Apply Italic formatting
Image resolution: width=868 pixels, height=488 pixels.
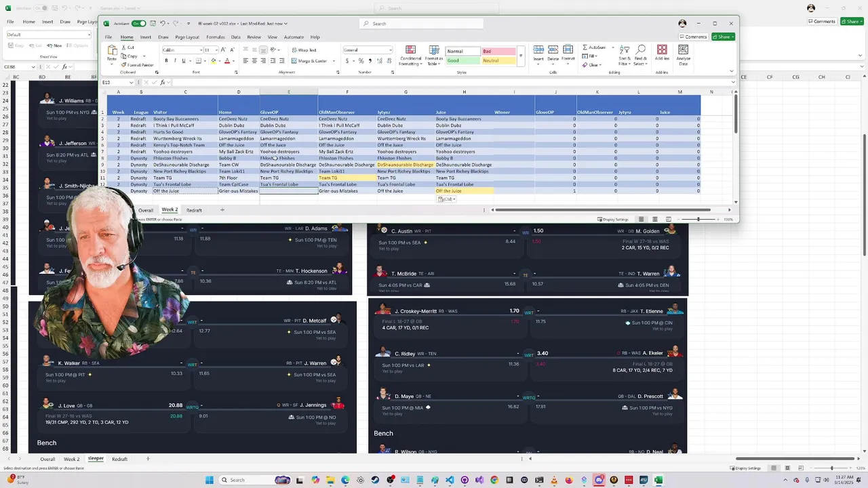pos(175,60)
